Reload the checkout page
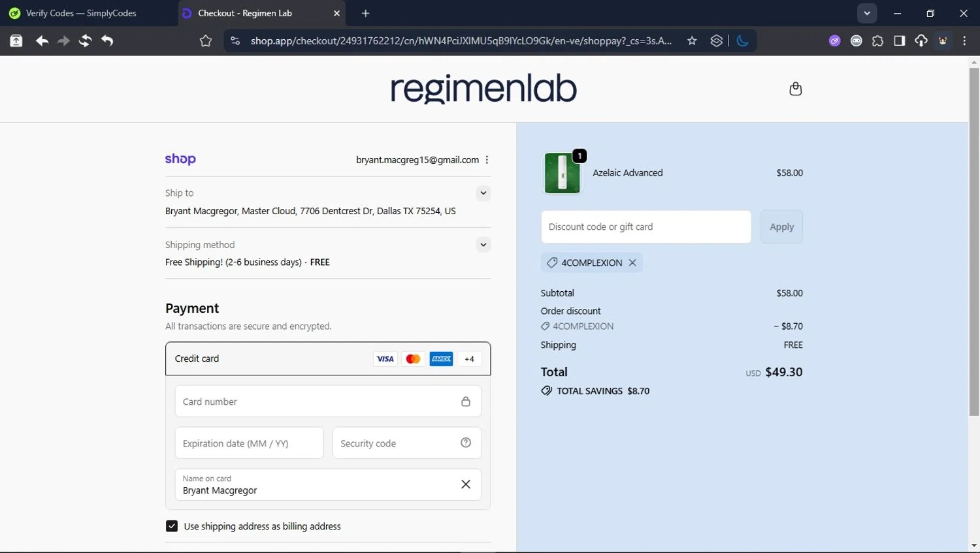The image size is (980, 553). click(x=85, y=41)
